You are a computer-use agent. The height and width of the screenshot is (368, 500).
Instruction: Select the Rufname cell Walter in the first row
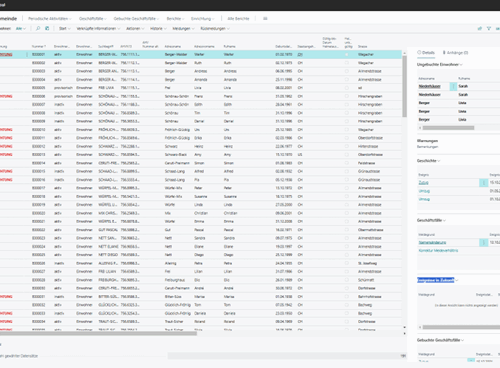pos(229,54)
